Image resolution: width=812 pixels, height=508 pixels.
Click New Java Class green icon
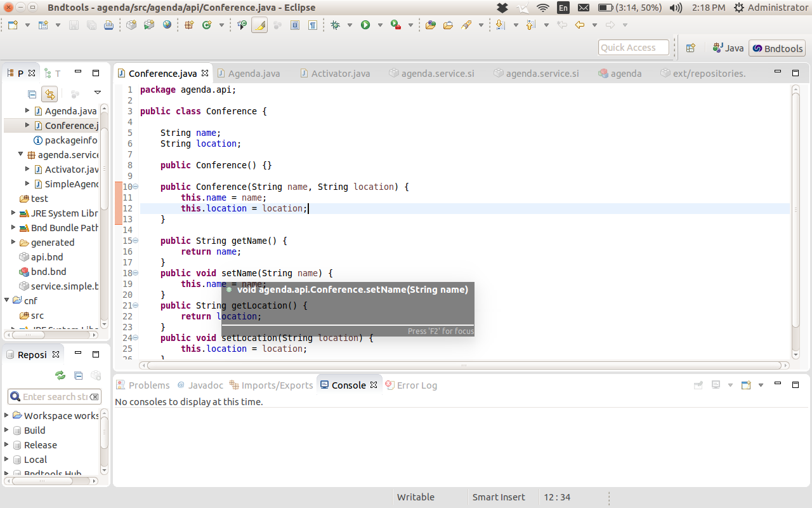tap(207, 25)
